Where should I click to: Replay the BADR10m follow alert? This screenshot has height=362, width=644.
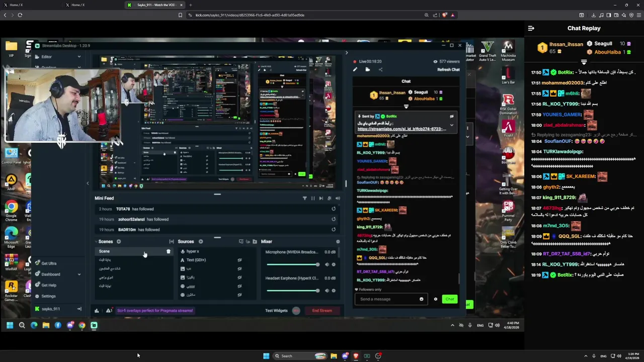333,229
